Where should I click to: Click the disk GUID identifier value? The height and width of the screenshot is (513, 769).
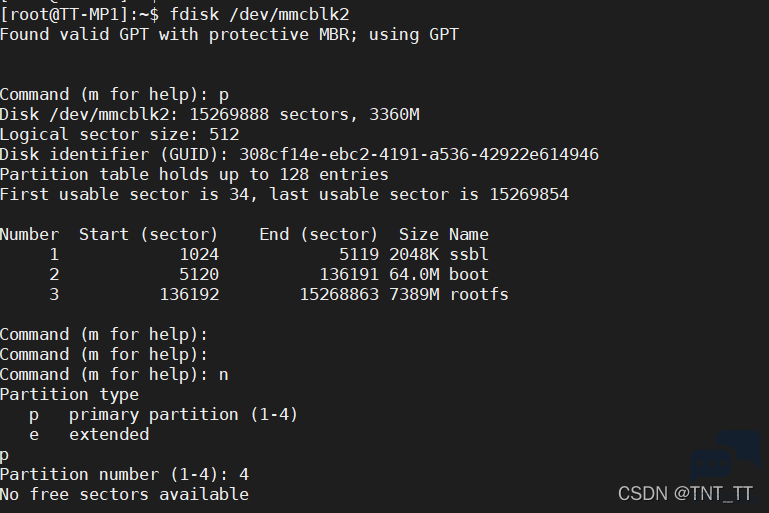tap(419, 154)
